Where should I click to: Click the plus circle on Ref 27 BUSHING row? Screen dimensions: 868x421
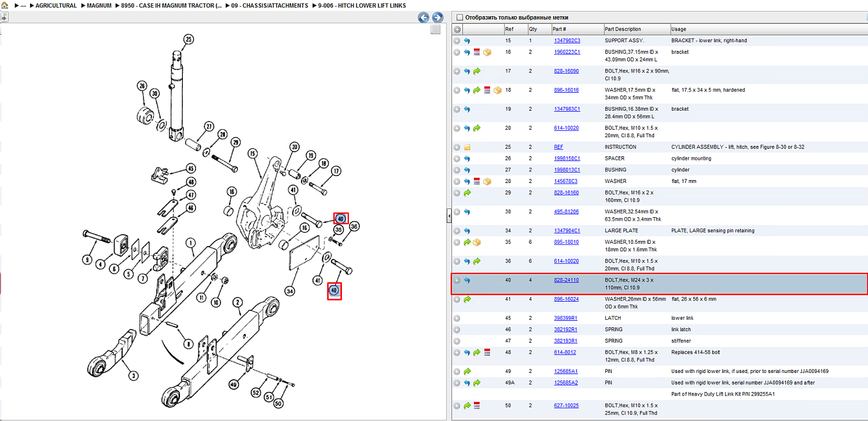click(x=457, y=170)
